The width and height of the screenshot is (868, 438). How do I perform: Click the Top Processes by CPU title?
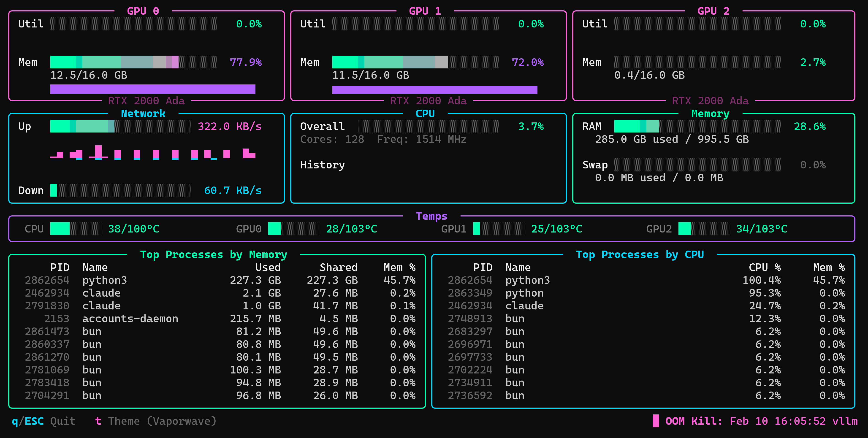pos(640,254)
